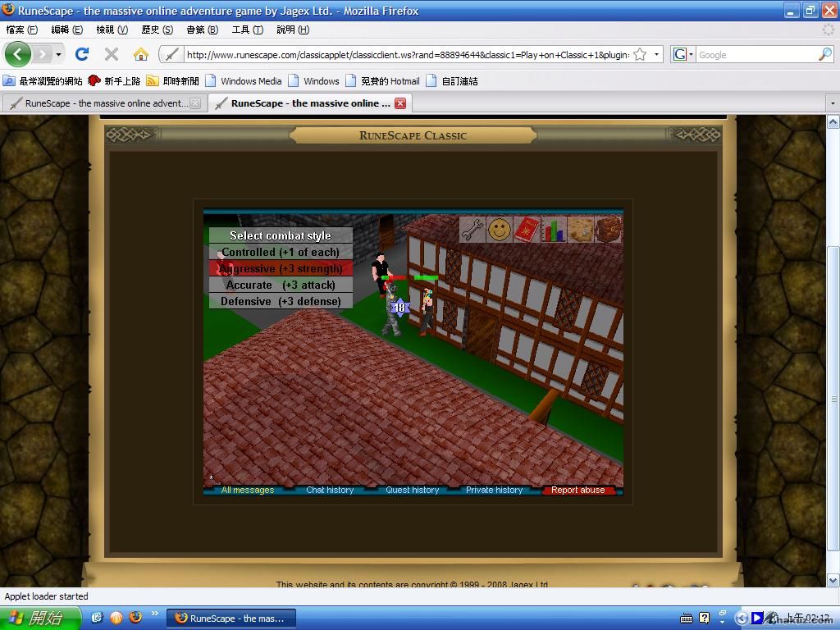The width and height of the screenshot is (840, 630).
Task: Open the smiley face friends icon
Action: [x=500, y=230]
